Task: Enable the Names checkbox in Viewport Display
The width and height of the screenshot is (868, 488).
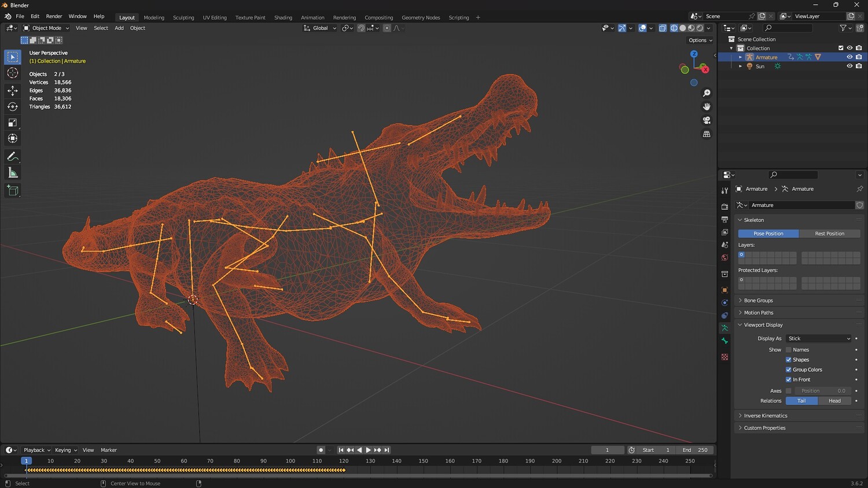Action: [788, 350]
